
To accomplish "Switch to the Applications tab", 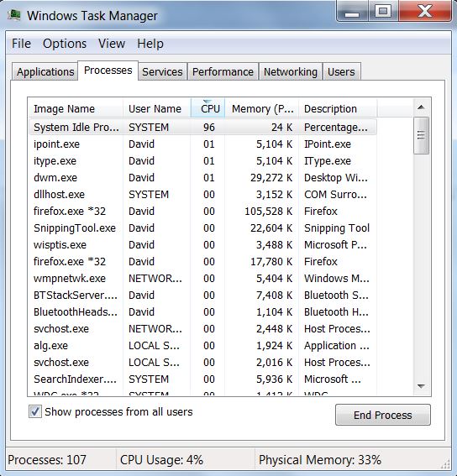I will pyautogui.click(x=45, y=72).
